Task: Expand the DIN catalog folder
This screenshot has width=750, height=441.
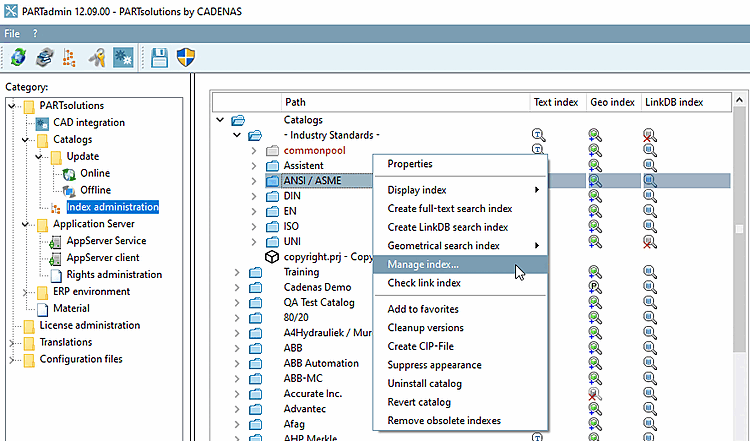Action: [x=254, y=196]
